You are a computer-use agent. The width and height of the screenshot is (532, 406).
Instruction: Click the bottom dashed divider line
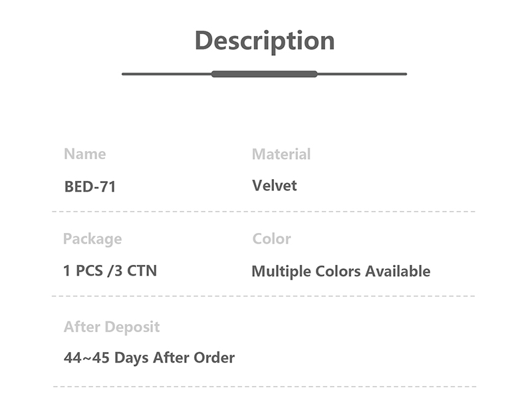click(264, 387)
